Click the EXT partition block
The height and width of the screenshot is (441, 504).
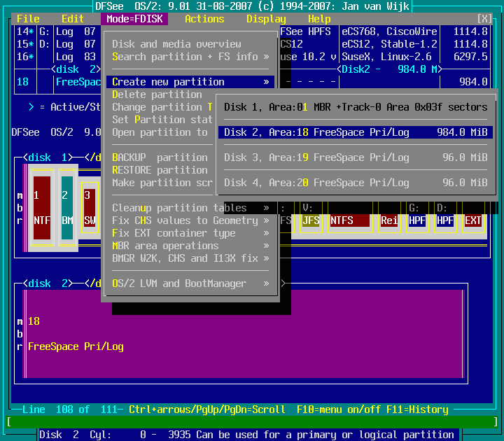pyautogui.click(x=473, y=220)
